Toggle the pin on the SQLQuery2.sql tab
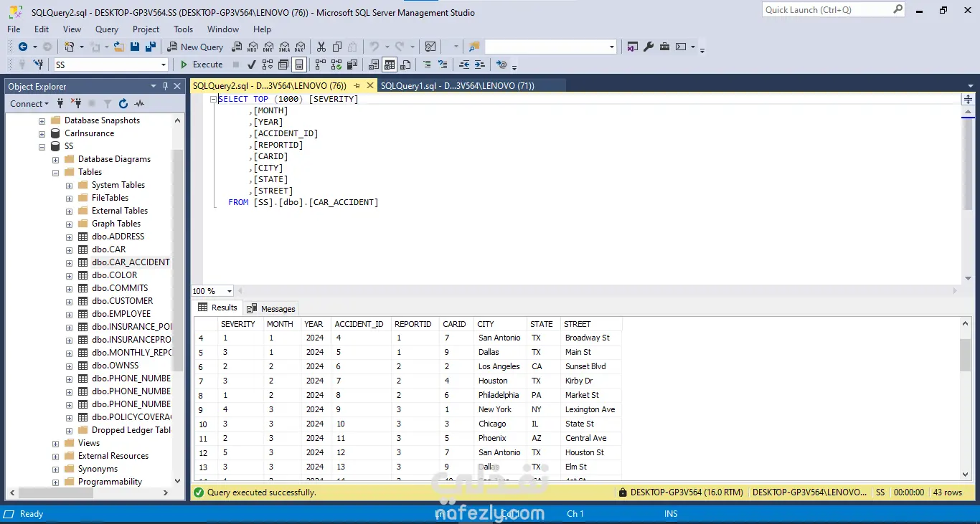 coord(357,85)
